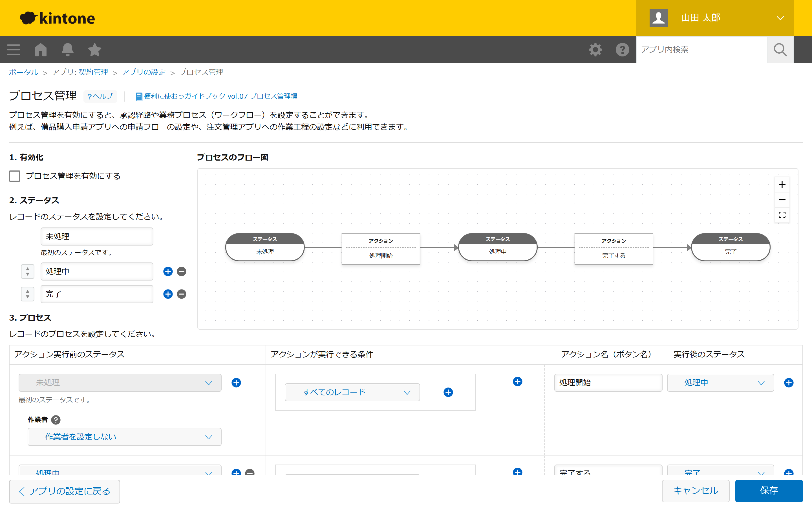Select the 未処理 status node in flow diagram
The height and width of the screenshot is (508, 812).
(265, 247)
